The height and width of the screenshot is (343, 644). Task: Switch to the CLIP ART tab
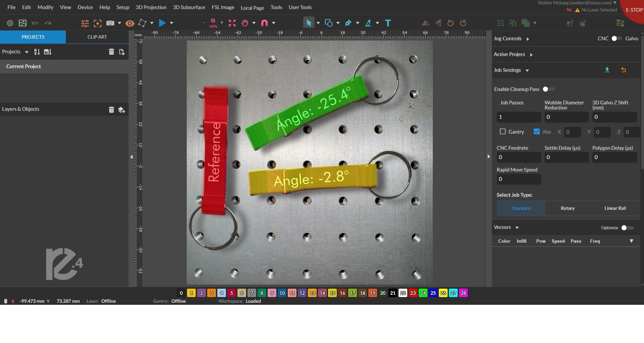coord(97,37)
